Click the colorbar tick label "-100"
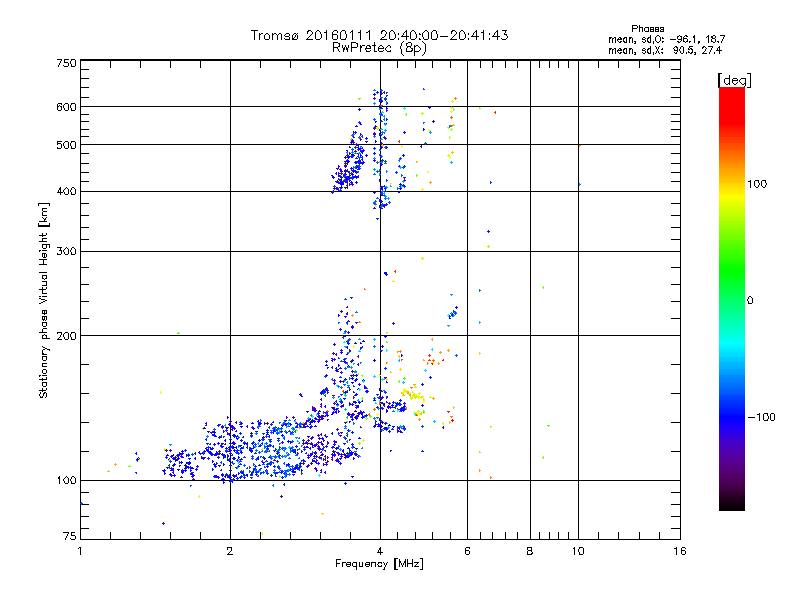The height and width of the screenshot is (600, 800). tap(761, 417)
